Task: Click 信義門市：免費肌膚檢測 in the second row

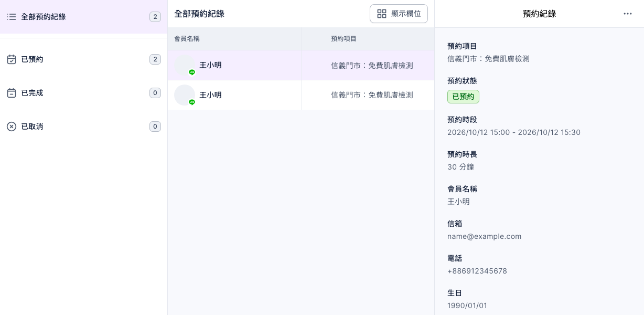Action: [372, 95]
